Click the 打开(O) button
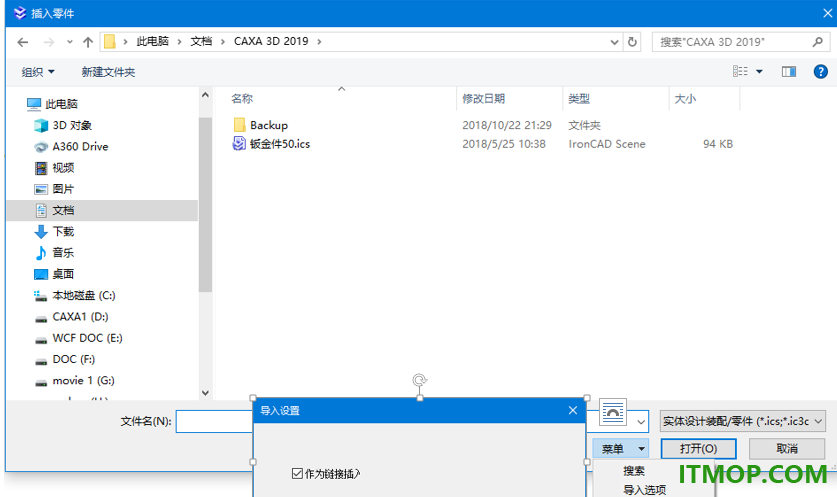837x497 pixels. click(x=698, y=449)
